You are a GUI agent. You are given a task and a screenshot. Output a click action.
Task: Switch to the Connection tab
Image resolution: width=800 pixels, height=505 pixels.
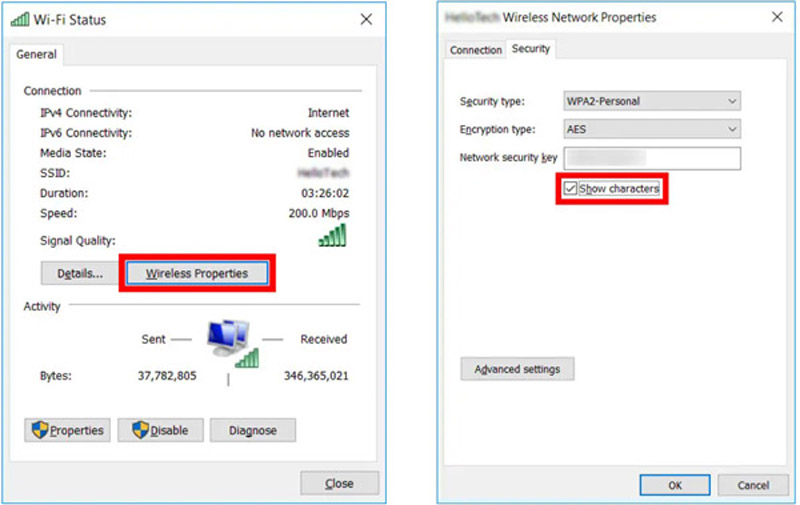[475, 50]
